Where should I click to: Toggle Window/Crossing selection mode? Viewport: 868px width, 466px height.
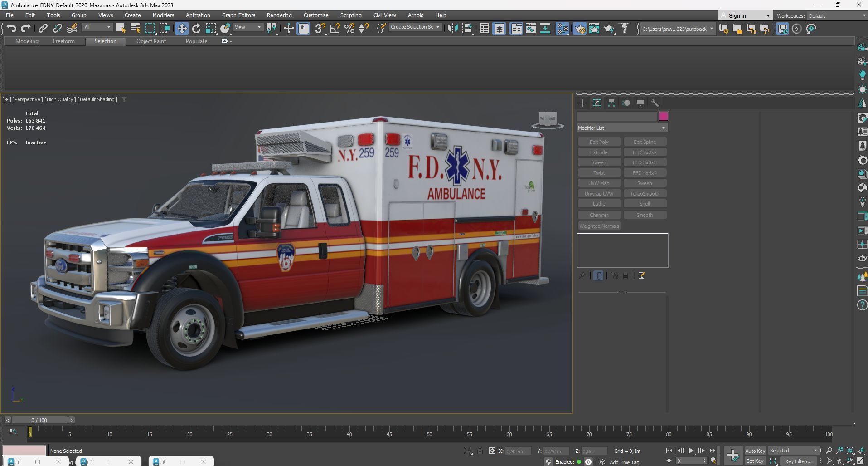pos(164,29)
